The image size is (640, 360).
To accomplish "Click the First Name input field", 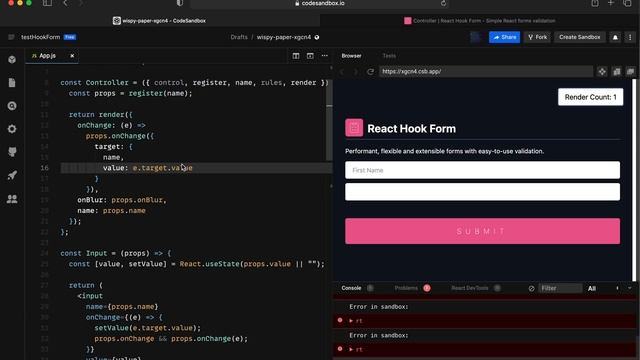I will click(x=482, y=170).
